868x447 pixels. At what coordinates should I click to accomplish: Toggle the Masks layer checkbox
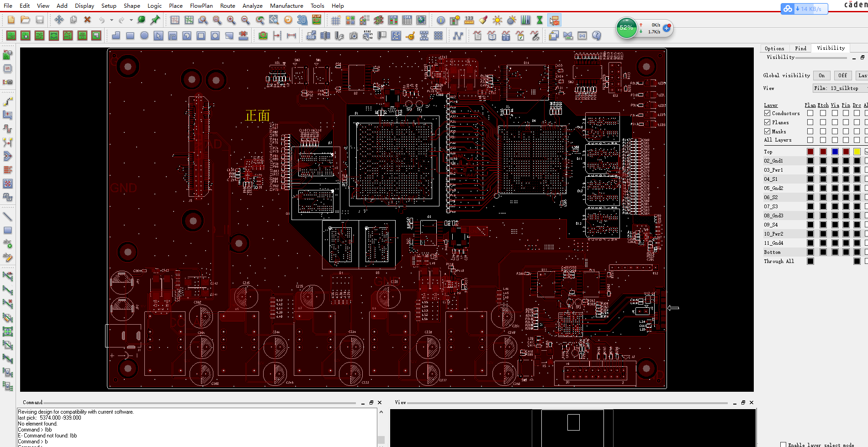(767, 131)
